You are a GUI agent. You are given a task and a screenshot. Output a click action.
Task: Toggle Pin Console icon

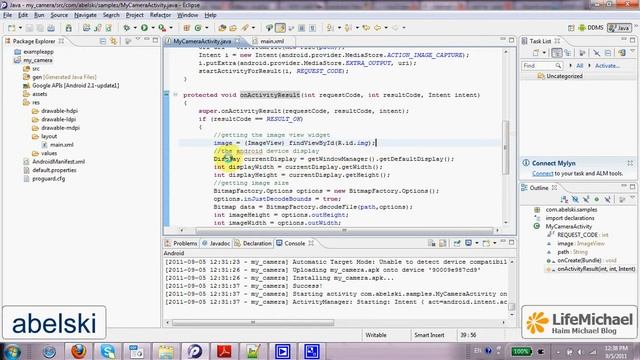tap(457, 243)
